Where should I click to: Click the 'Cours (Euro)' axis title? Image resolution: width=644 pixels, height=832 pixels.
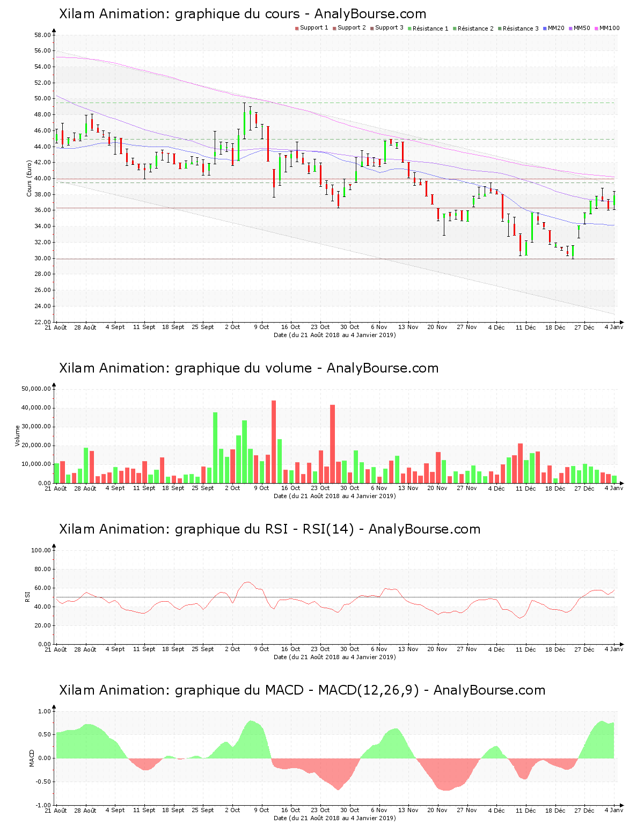point(30,178)
